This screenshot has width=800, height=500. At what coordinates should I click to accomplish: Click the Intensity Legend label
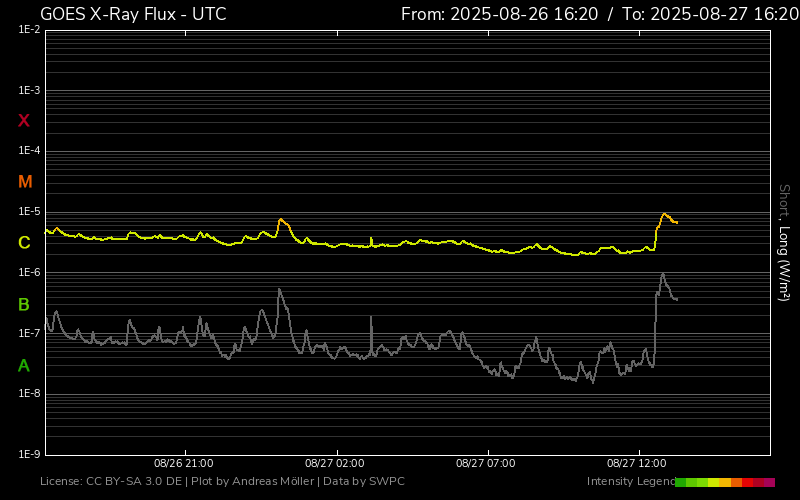(630, 482)
